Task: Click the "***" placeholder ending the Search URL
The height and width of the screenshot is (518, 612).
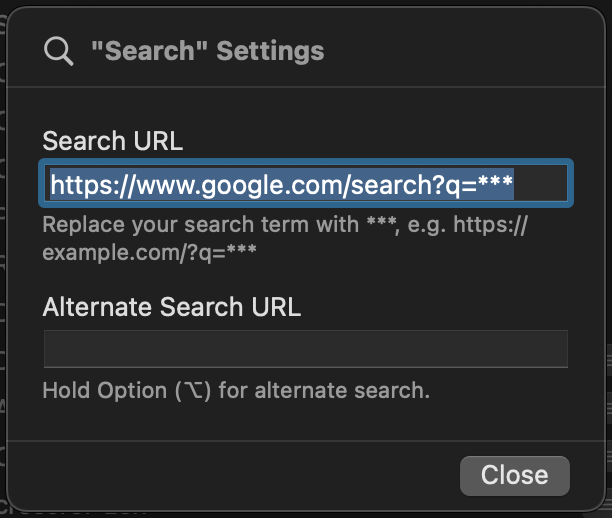Action: tap(494, 184)
